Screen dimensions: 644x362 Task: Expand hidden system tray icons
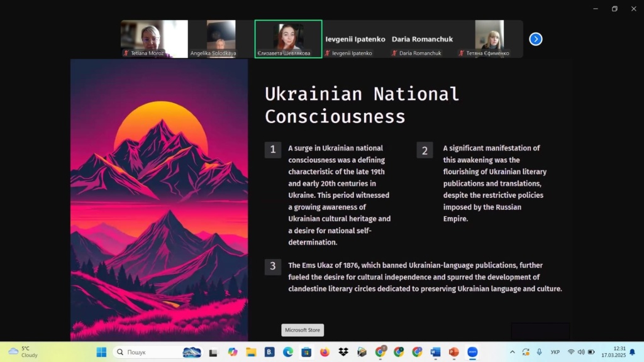[x=512, y=352]
